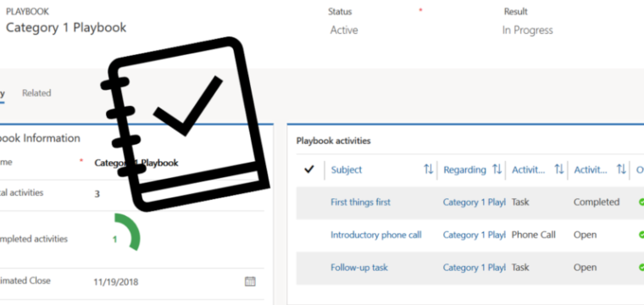The image size is (644, 305).
Task: Toggle the select-all checkmark in grid header
Action: (308, 169)
